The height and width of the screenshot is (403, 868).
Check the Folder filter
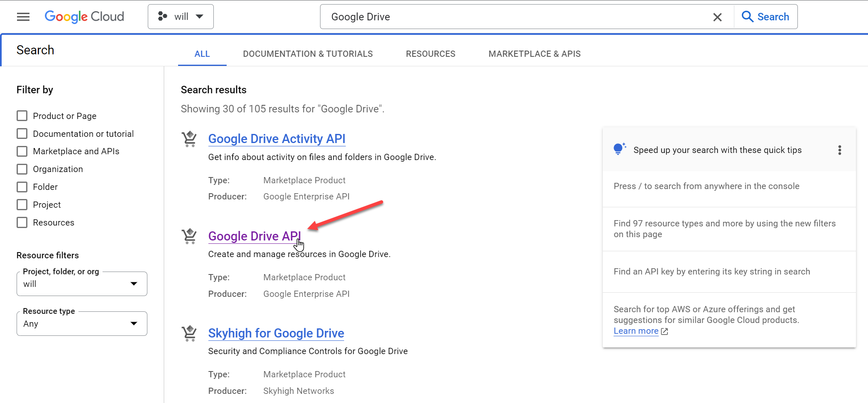pyautogui.click(x=22, y=187)
